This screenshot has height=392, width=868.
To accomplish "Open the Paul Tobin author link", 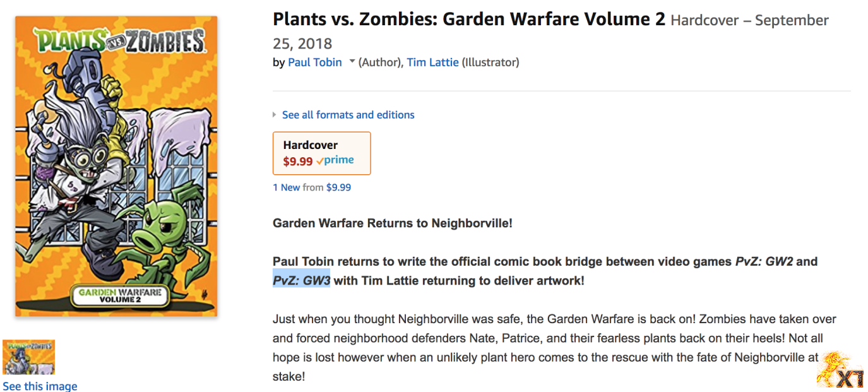I will (314, 62).
